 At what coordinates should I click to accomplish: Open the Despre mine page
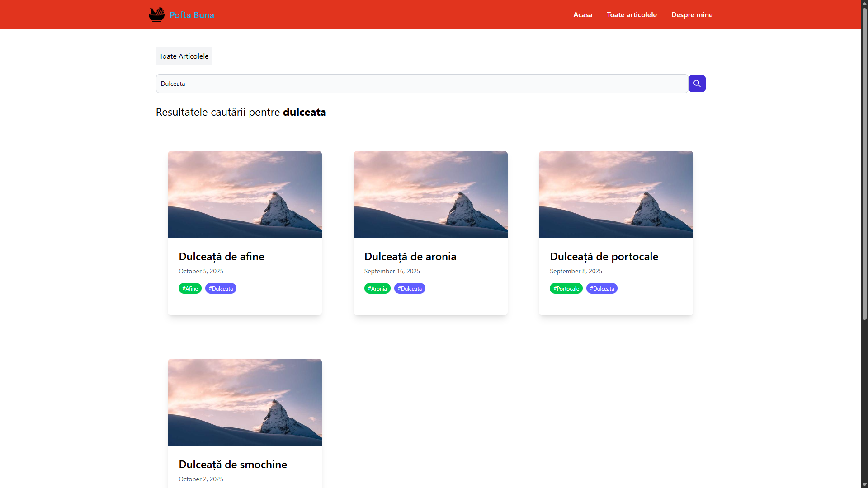click(x=691, y=14)
